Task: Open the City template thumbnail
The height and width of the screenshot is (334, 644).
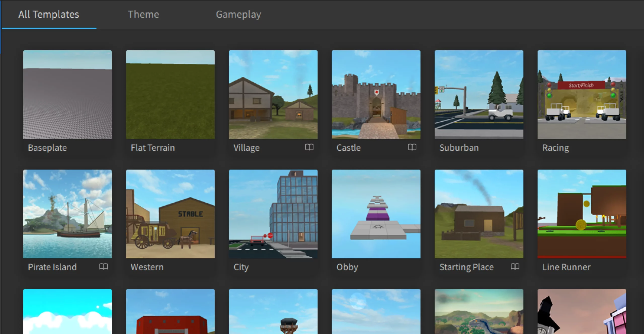Action: (273, 214)
